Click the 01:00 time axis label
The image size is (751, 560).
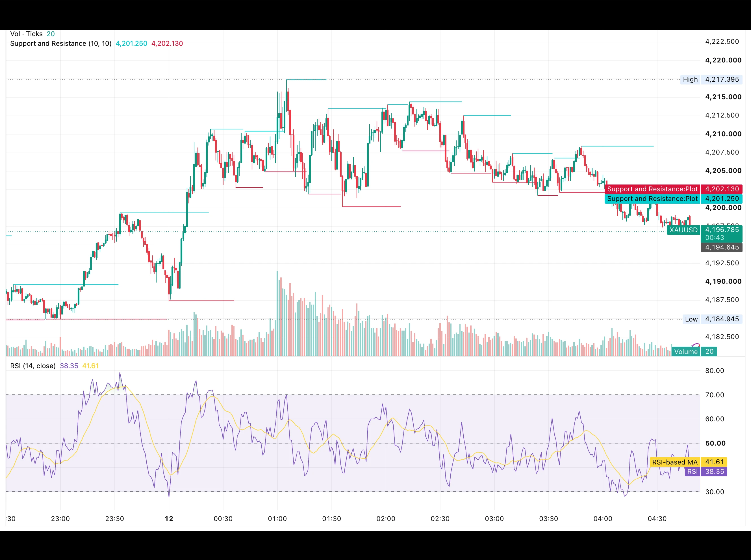tap(277, 519)
